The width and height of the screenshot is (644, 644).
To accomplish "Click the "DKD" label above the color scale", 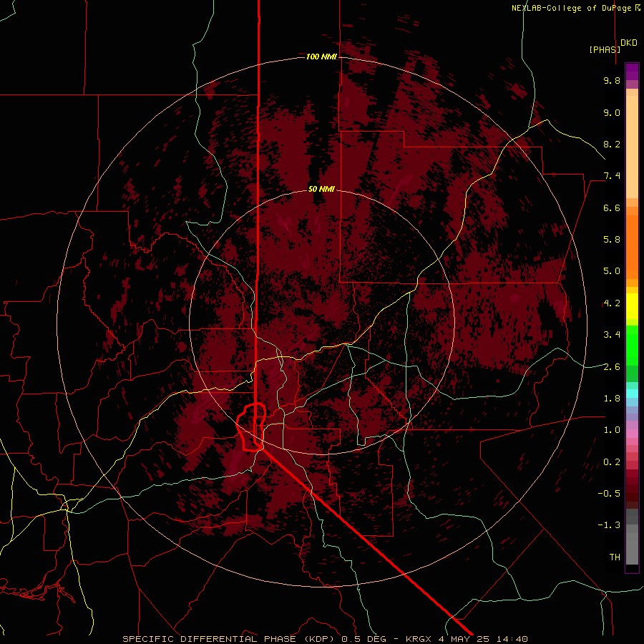I will coord(629,42).
